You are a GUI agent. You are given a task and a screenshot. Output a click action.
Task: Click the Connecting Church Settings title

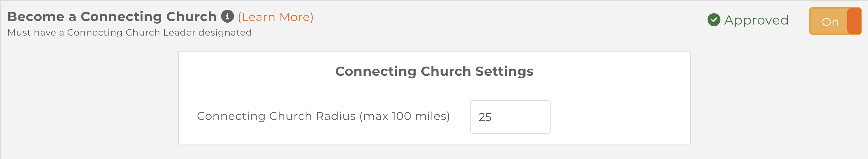click(x=434, y=71)
